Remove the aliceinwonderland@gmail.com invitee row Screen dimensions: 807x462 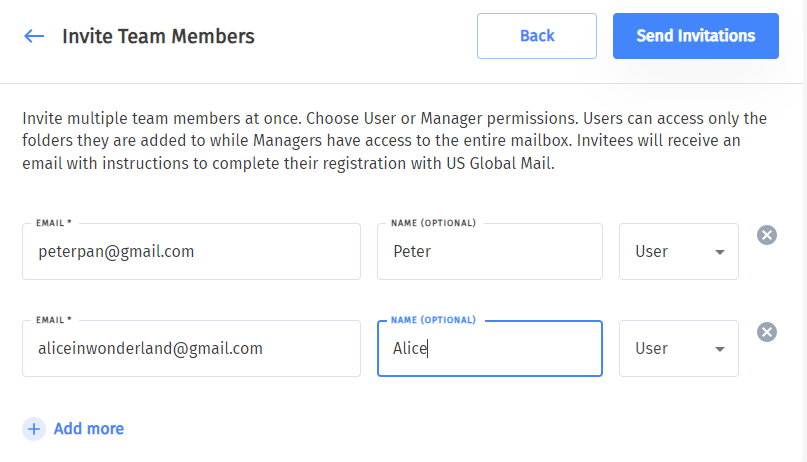pos(767,332)
